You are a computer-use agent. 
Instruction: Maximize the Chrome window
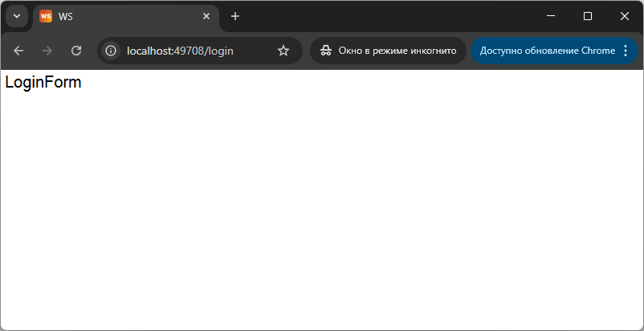coord(588,16)
